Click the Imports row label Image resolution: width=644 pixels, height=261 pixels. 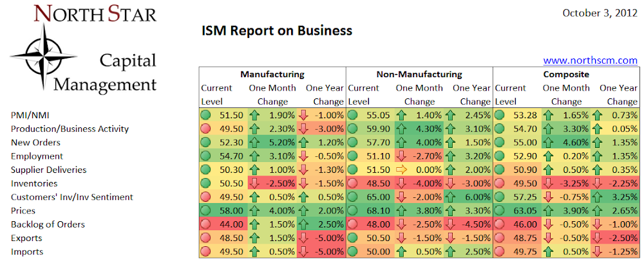coord(27,251)
